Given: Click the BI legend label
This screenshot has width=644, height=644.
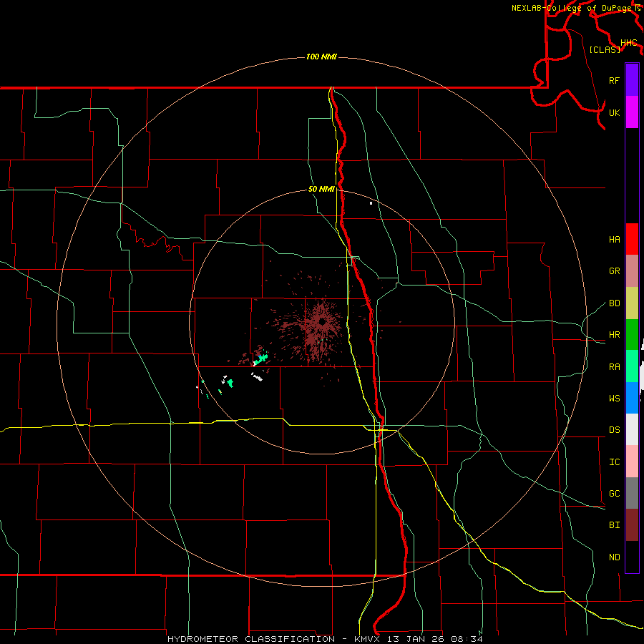Looking at the screenshot, I should click(614, 525).
